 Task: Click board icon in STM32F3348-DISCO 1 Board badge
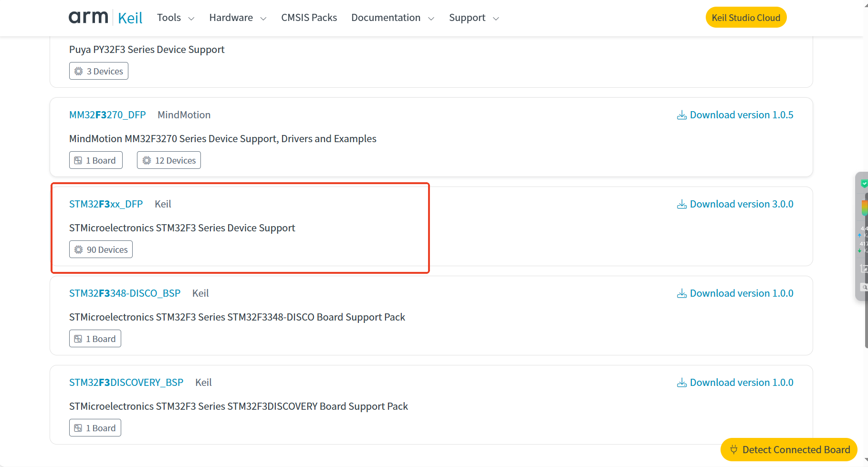[x=78, y=339]
